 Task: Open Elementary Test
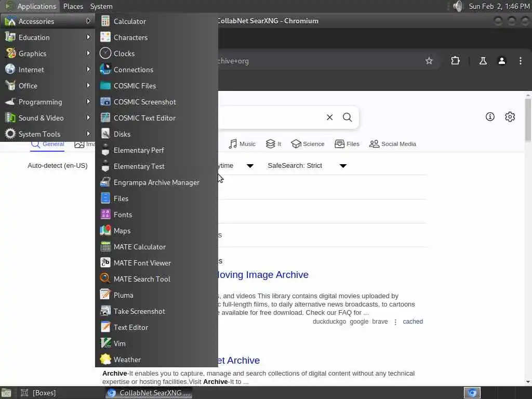point(156,166)
